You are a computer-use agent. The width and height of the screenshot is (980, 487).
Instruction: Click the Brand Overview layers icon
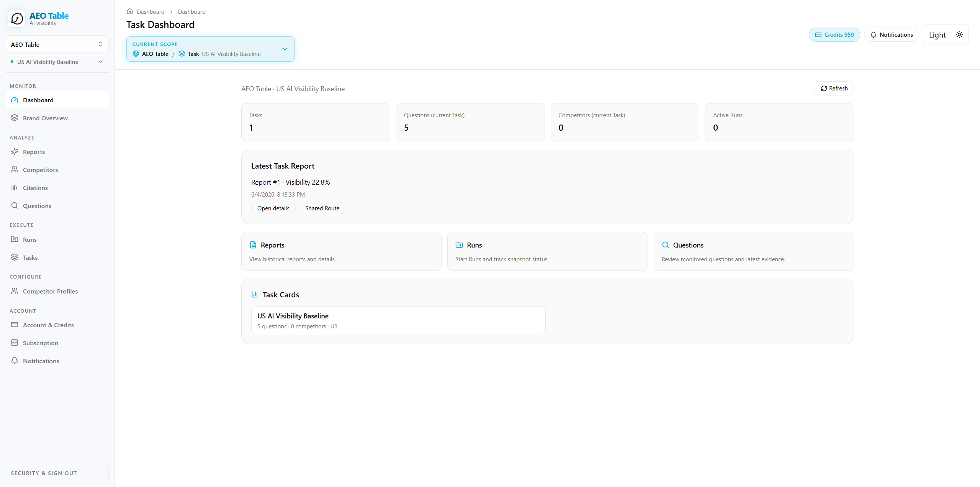click(15, 118)
